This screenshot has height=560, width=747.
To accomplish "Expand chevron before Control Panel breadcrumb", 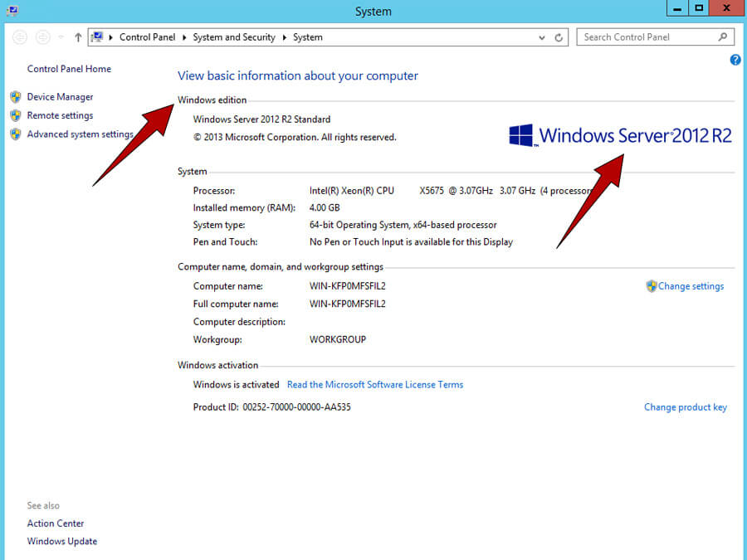I will pyautogui.click(x=110, y=37).
